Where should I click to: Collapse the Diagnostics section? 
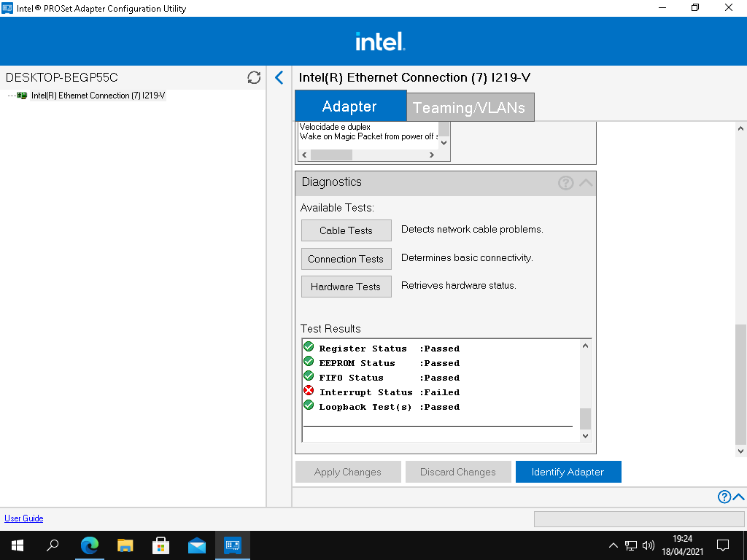(x=586, y=182)
